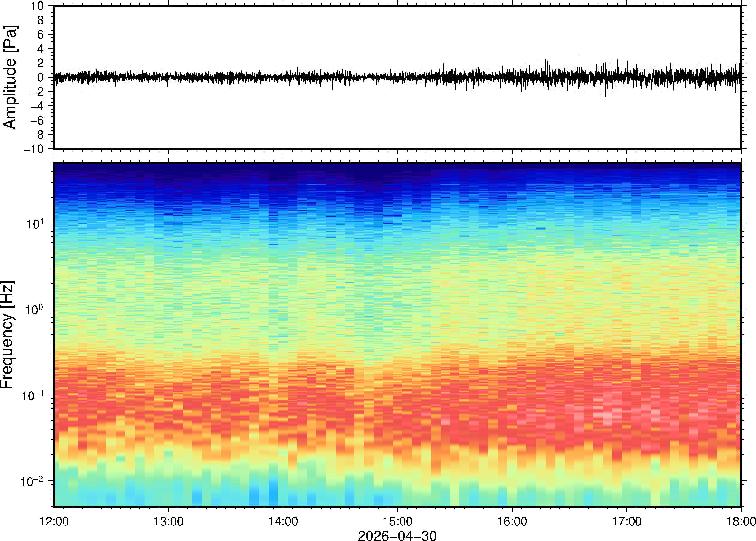This screenshot has width=756, height=541.
Task: Click the 0 amplitude tick label
Action: 41,77
